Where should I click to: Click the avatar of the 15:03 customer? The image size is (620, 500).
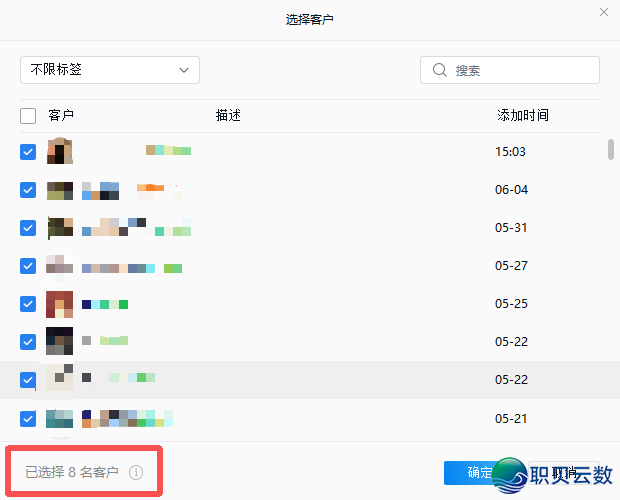60,151
